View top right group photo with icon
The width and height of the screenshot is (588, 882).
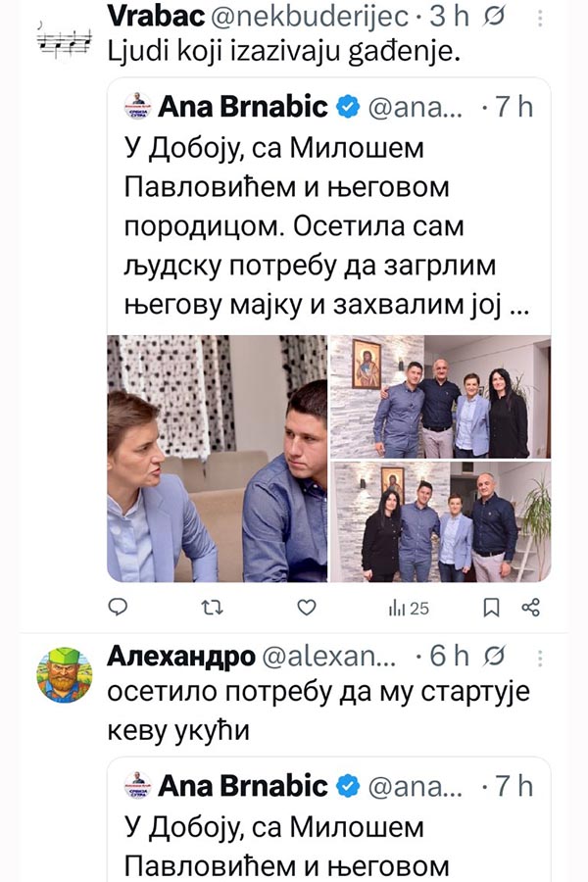pos(440,397)
